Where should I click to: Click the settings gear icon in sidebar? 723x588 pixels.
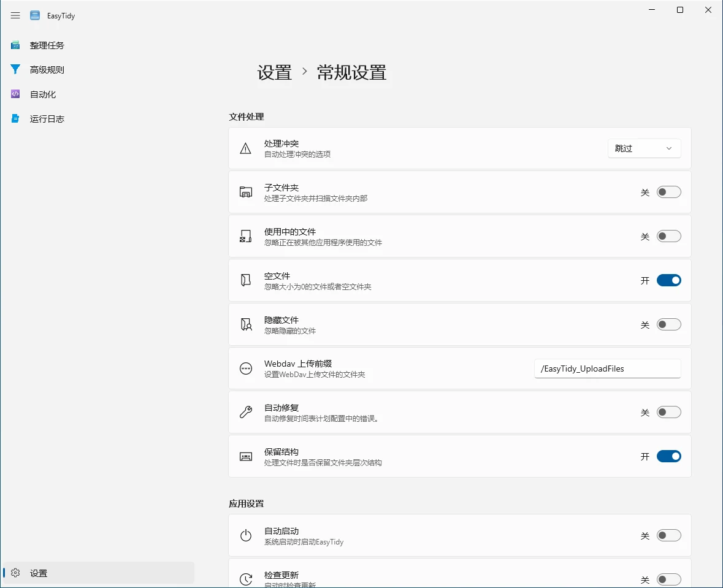coord(15,573)
